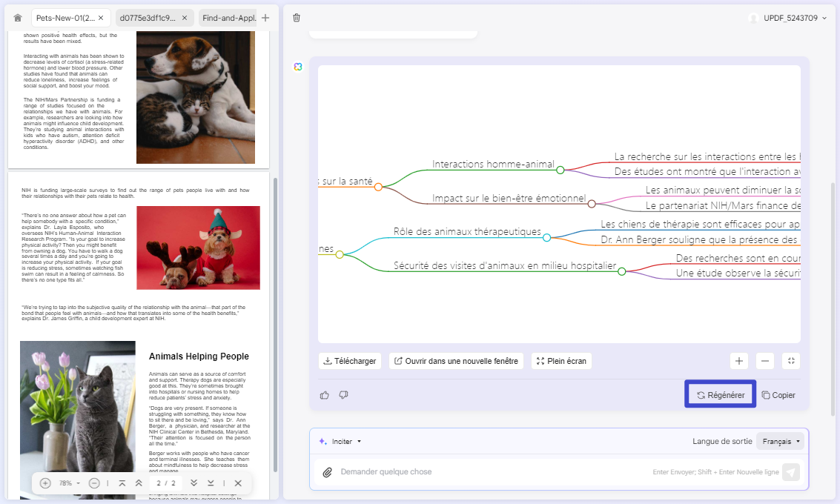Click the gray cat with tulips photo

click(78, 420)
